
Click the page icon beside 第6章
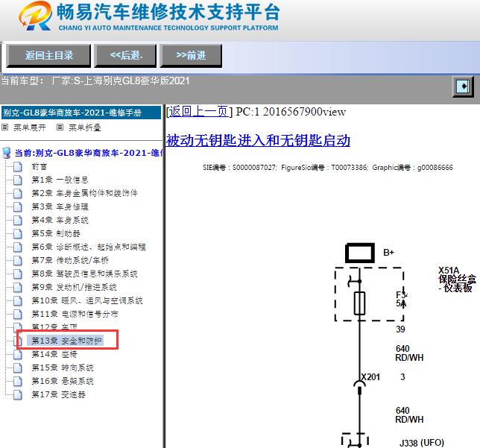click(x=18, y=247)
